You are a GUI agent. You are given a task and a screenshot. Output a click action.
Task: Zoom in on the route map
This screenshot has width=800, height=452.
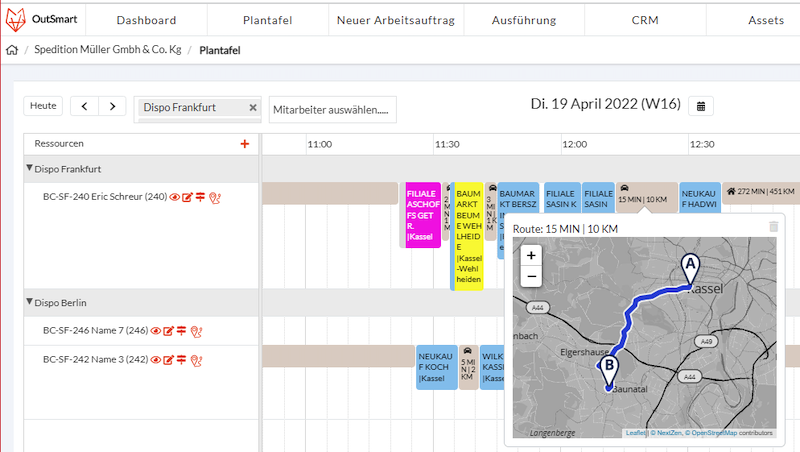tap(531, 255)
